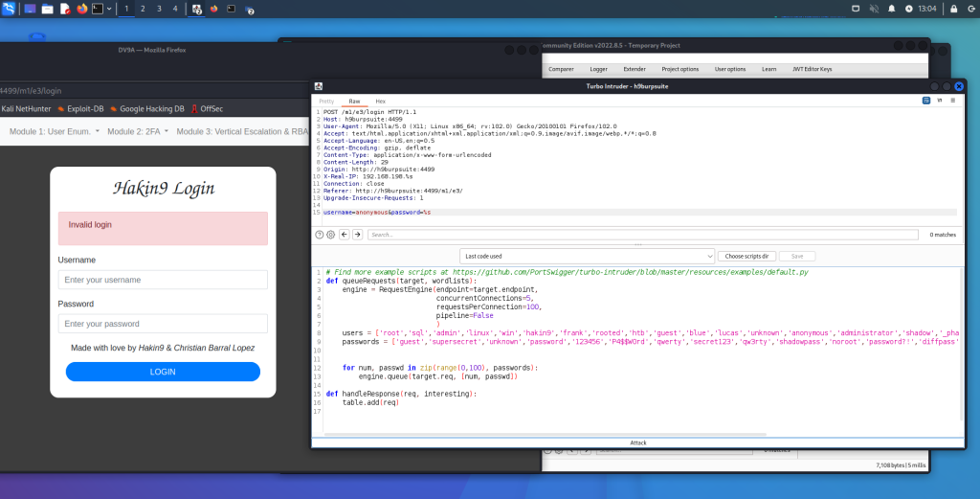Open Logger tab in Burp Suite window
980x499 pixels.
(x=598, y=69)
